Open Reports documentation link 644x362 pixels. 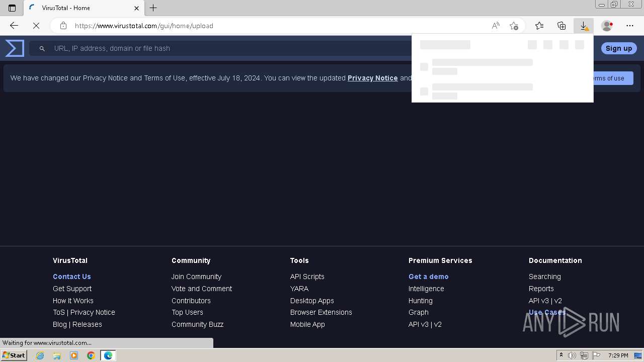(541, 289)
